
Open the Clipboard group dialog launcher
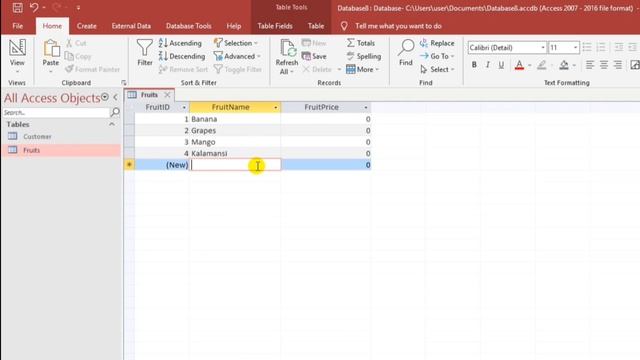pos(124,83)
